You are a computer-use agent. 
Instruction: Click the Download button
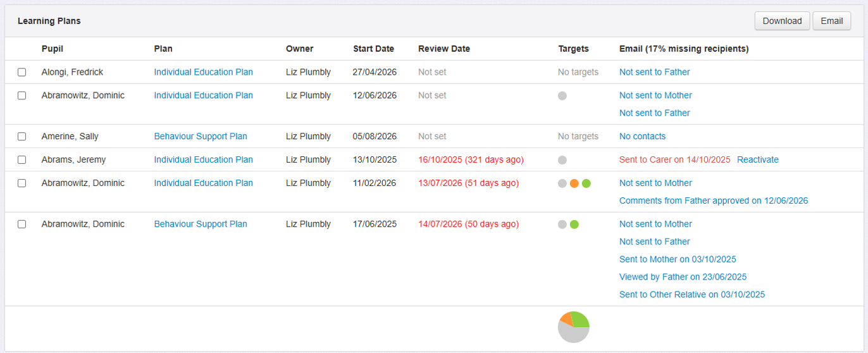coord(782,21)
